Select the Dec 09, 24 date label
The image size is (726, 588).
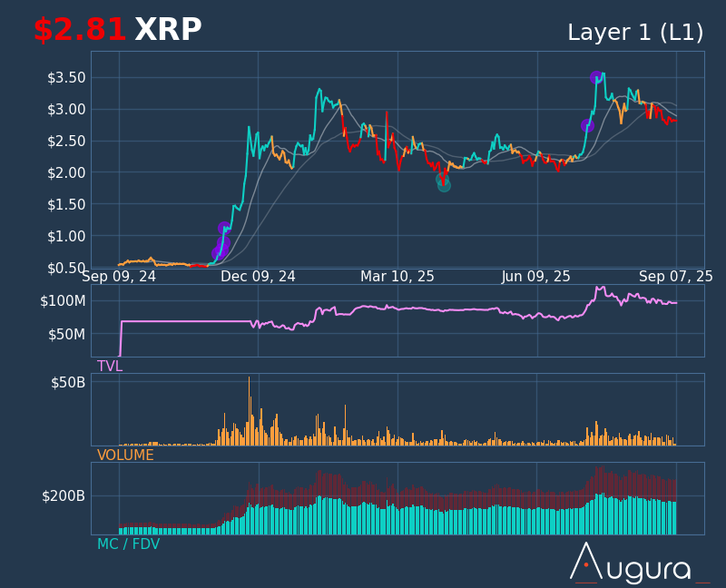[x=258, y=277]
